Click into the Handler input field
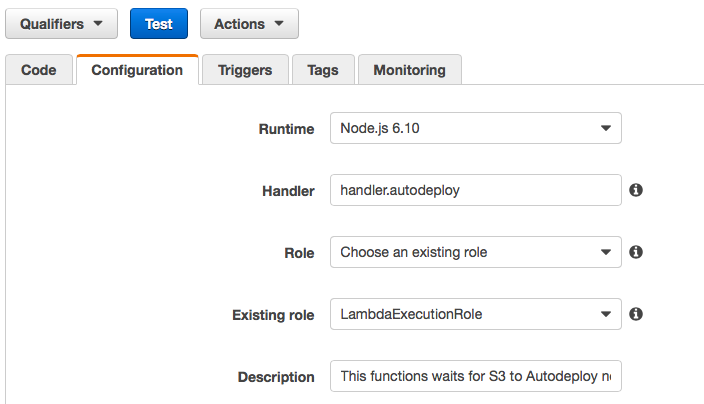Screen dimensions: 704x404 (x=476, y=190)
